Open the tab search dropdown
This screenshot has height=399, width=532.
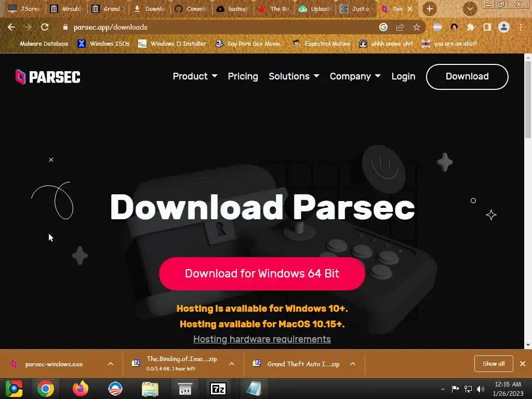470,9
